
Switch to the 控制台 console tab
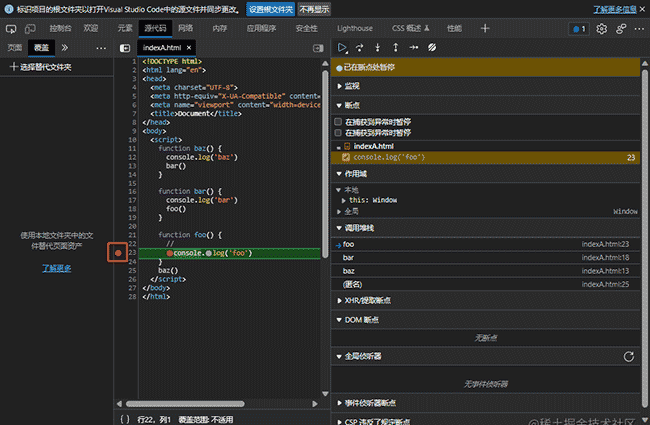pyautogui.click(x=61, y=29)
